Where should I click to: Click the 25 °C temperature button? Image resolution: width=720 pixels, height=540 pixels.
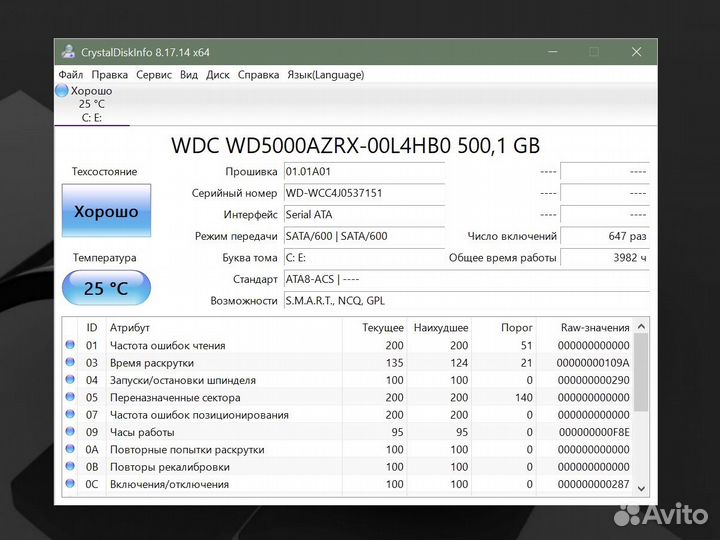106,288
